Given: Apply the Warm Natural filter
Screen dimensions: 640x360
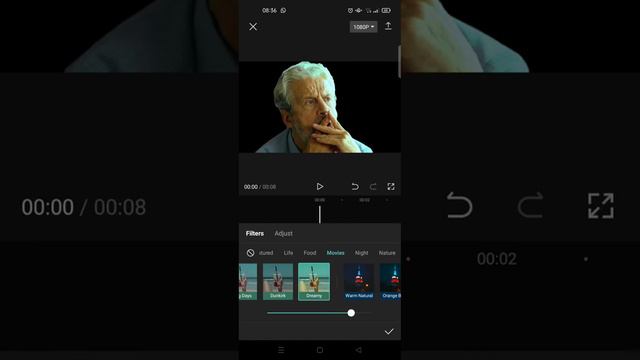Looking at the screenshot, I should click(x=359, y=282).
